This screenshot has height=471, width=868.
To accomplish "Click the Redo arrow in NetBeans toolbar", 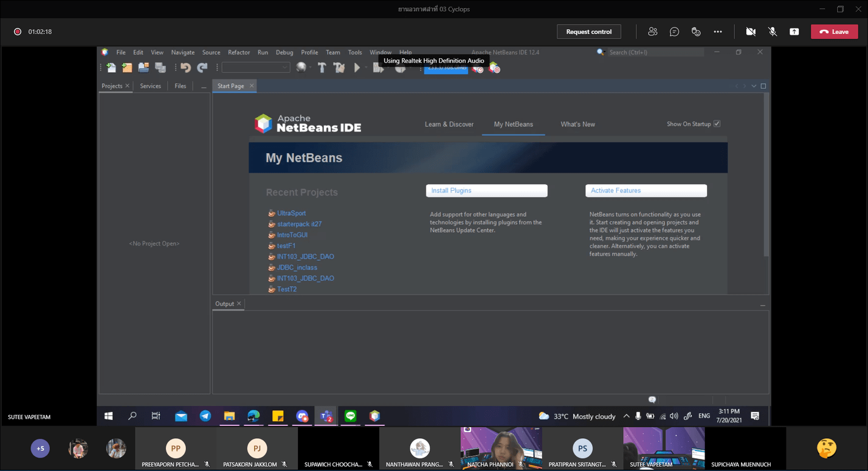I will click(202, 67).
